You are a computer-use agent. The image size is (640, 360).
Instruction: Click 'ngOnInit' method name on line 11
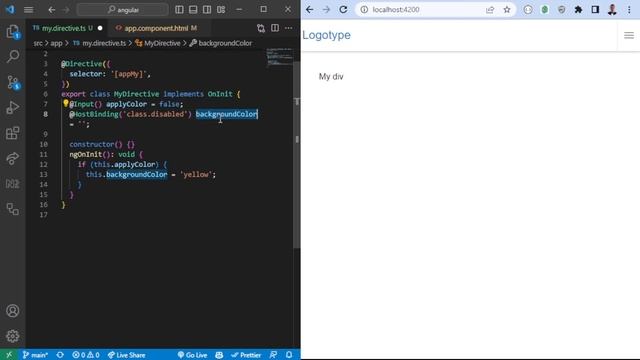click(x=85, y=154)
